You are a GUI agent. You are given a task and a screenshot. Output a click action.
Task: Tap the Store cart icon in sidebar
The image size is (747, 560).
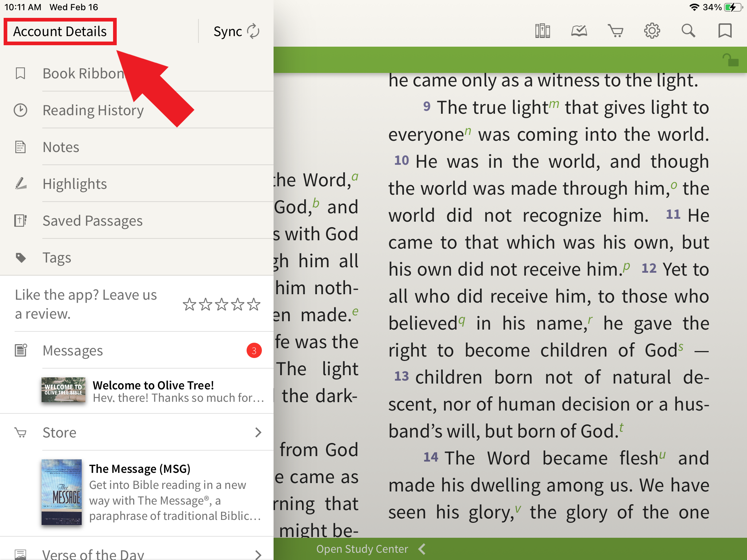[x=20, y=432]
